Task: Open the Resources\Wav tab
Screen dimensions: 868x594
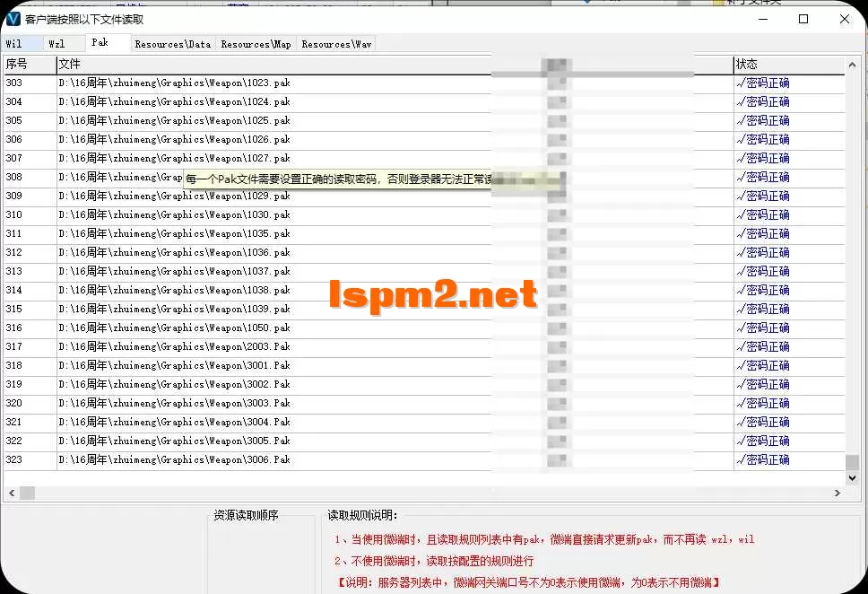Action: [x=336, y=44]
